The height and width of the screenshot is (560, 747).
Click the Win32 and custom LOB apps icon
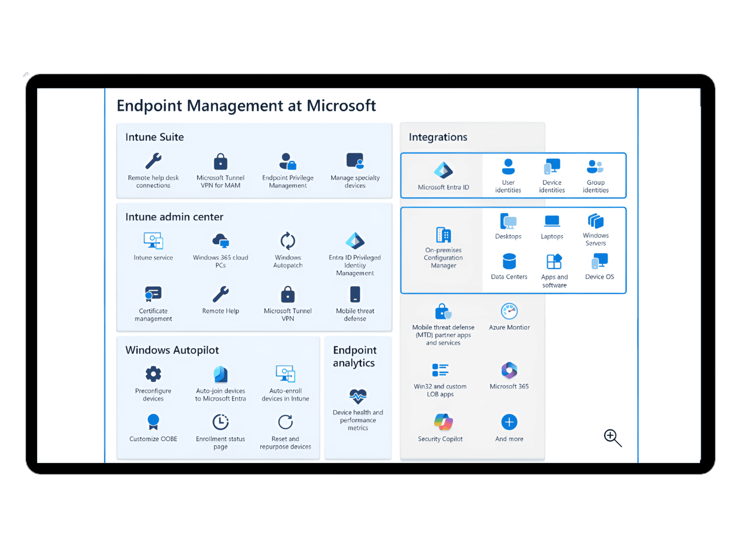[440, 370]
